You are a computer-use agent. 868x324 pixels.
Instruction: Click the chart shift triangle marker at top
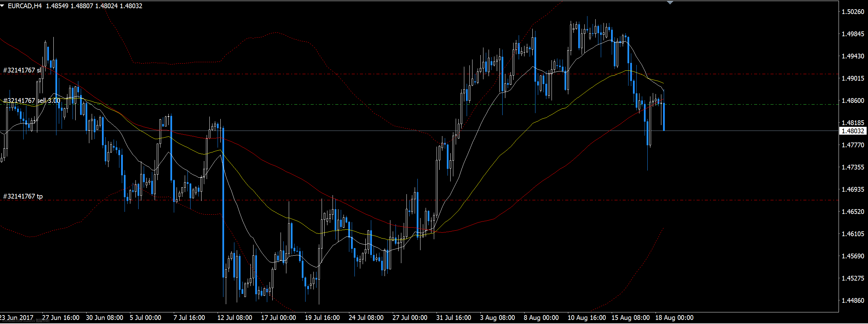(670, 2)
